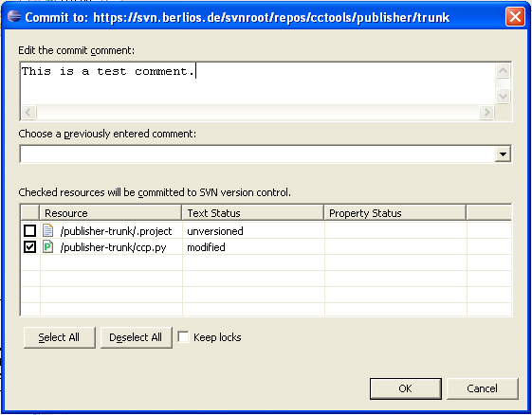This screenshot has width=532, height=415.
Task: Enable the Keep locks checkbox
Action: (x=183, y=337)
